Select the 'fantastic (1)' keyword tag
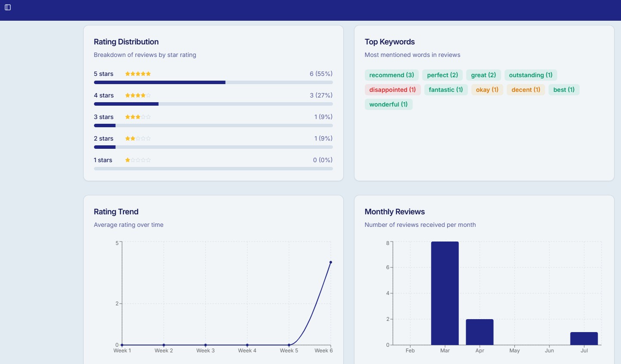 point(446,90)
